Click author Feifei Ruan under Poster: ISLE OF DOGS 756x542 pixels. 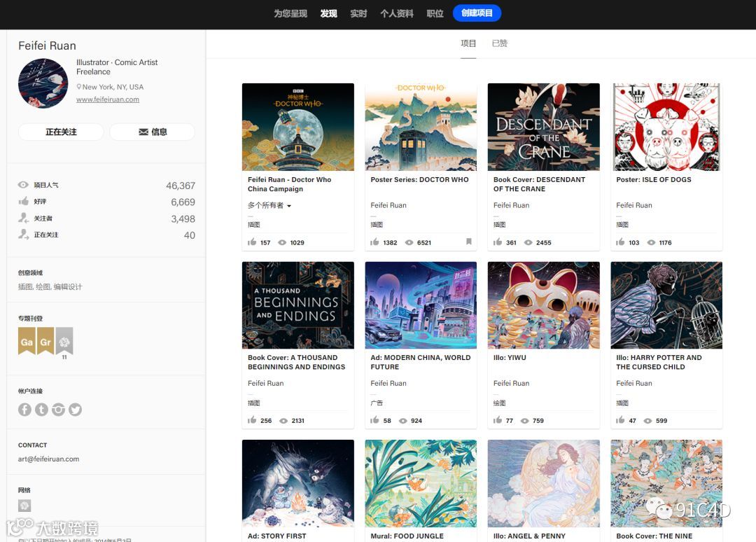(634, 205)
